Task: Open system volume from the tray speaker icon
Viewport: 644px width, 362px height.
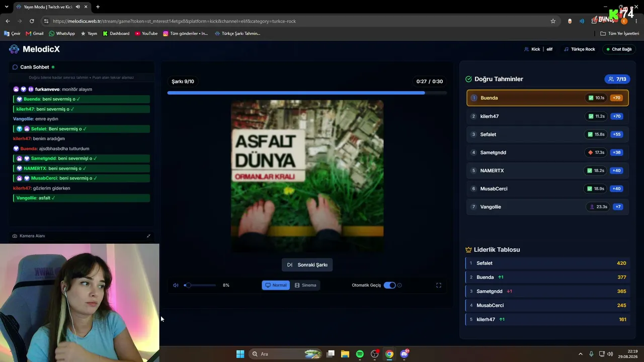Action: pyautogui.click(x=610, y=354)
